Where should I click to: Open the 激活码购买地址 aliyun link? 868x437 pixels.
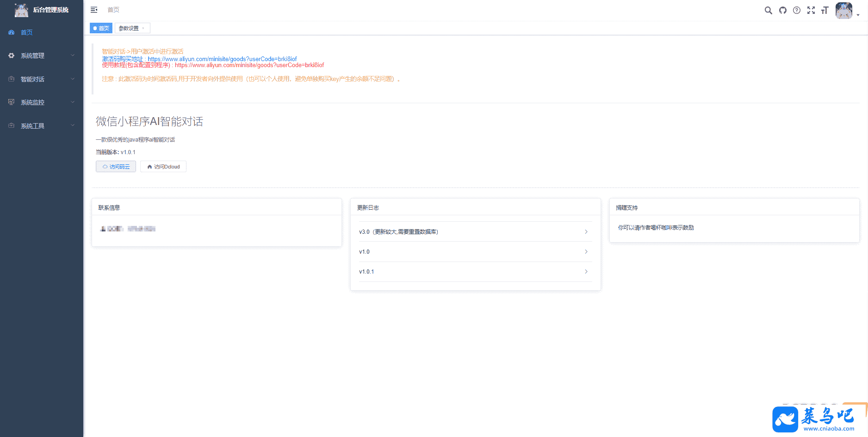click(x=222, y=59)
